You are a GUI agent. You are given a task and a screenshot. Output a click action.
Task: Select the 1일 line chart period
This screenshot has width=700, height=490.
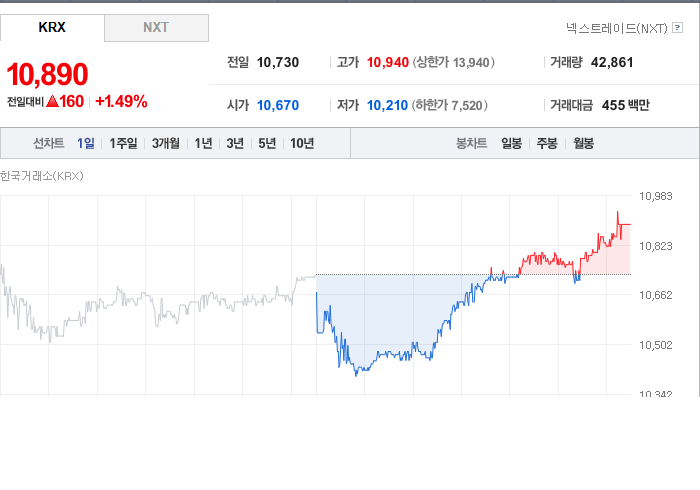click(86, 143)
